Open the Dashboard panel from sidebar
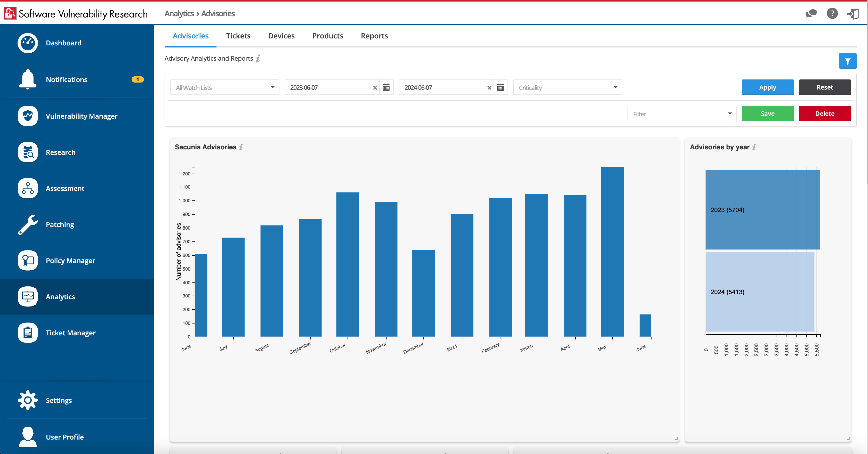Screen dimensions: 868x454 click(x=27, y=43)
